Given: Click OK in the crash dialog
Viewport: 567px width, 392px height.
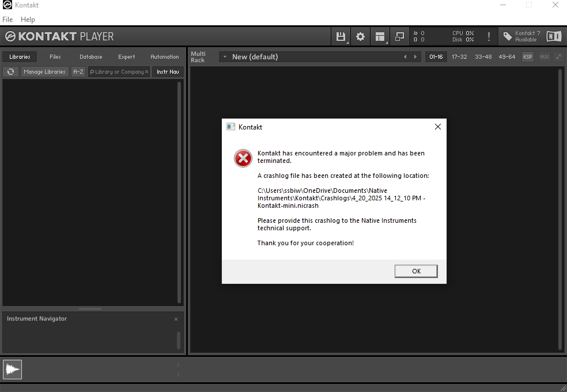Looking at the screenshot, I should click(416, 271).
